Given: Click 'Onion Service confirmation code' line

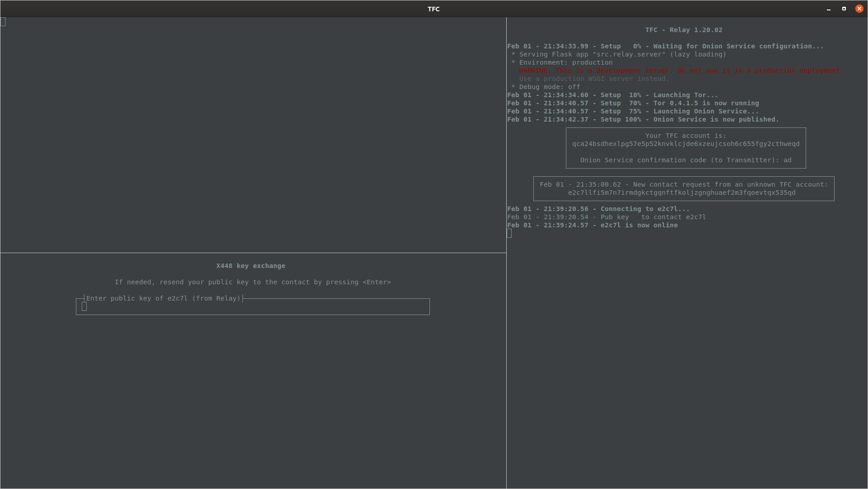Looking at the screenshot, I should point(686,160).
